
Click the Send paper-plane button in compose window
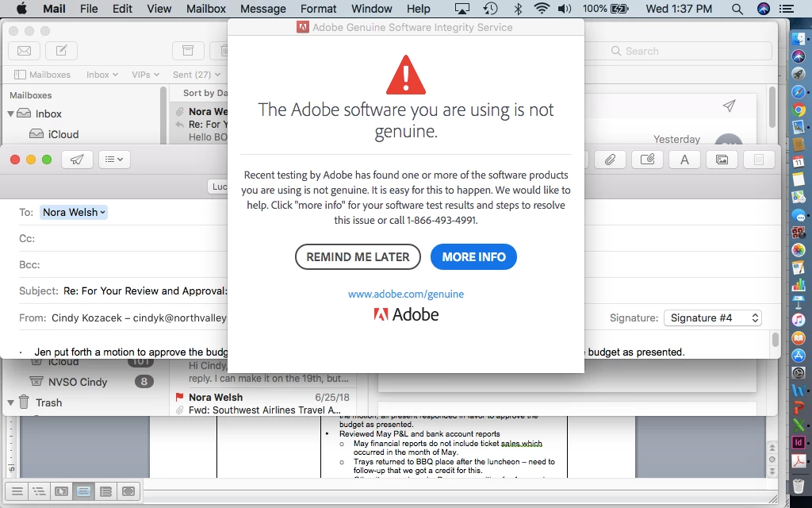click(77, 159)
